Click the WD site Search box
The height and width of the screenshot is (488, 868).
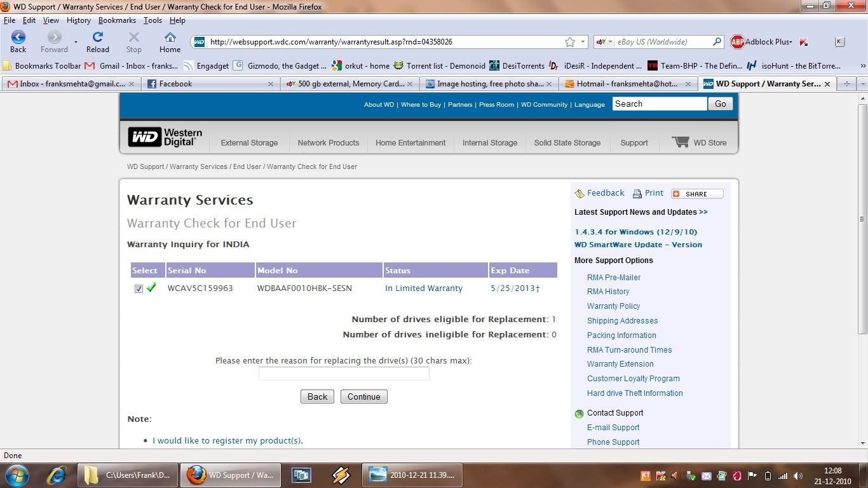[660, 104]
